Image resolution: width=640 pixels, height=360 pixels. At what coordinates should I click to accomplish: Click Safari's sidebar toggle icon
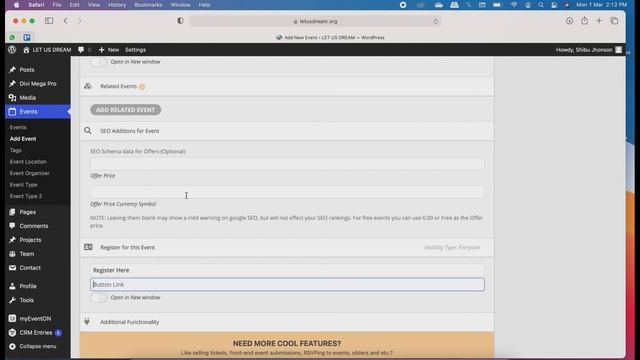(49, 21)
